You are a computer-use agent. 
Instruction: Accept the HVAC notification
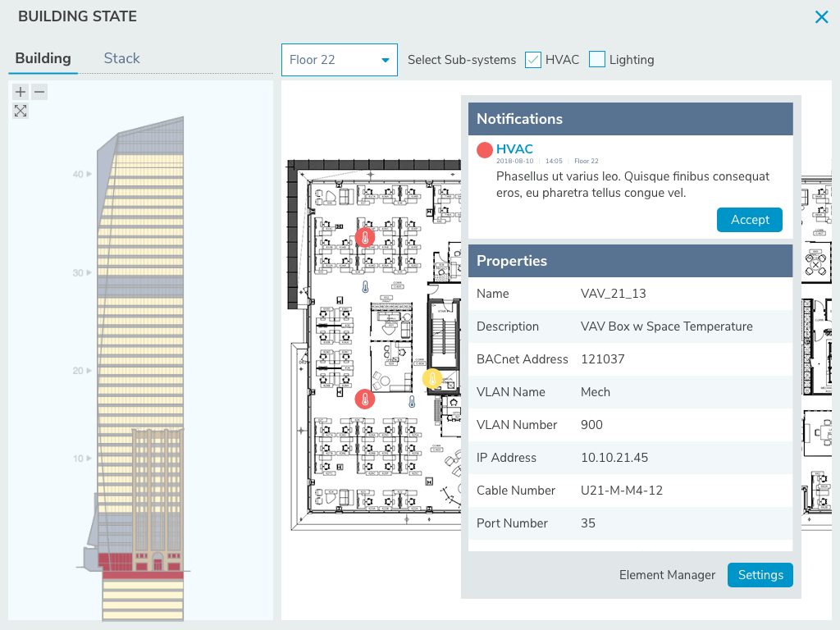pyautogui.click(x=750, y=220)
